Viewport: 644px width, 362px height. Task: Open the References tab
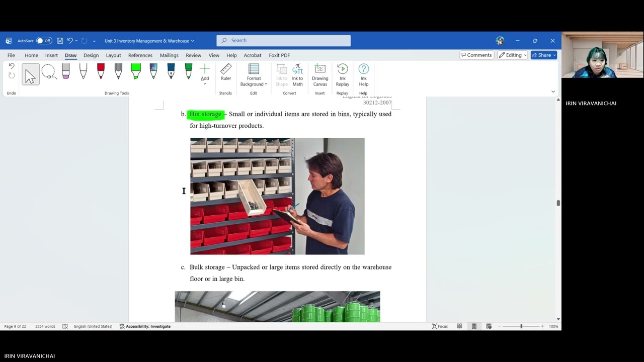[x=140, y=55]
